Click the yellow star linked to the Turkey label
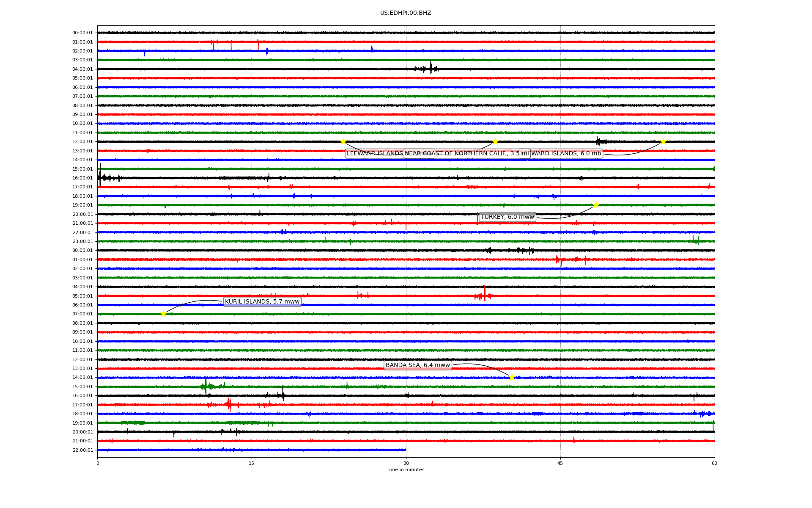812x508 pixels. pos(596,205)
